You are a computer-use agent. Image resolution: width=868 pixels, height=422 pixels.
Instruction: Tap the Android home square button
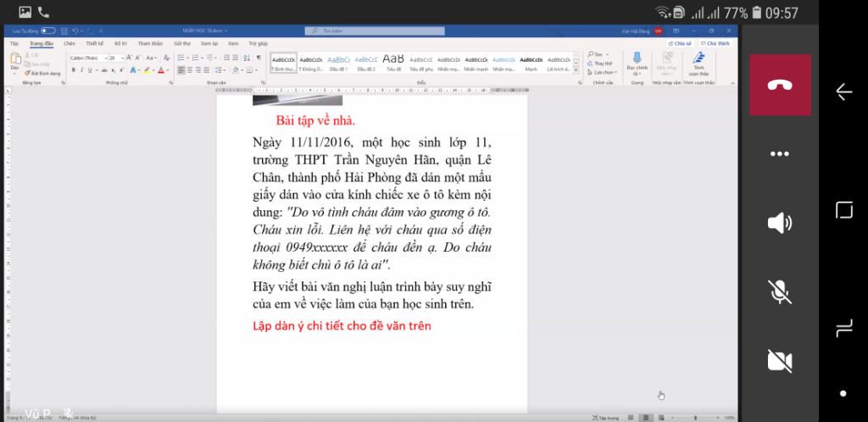[843, 210]
